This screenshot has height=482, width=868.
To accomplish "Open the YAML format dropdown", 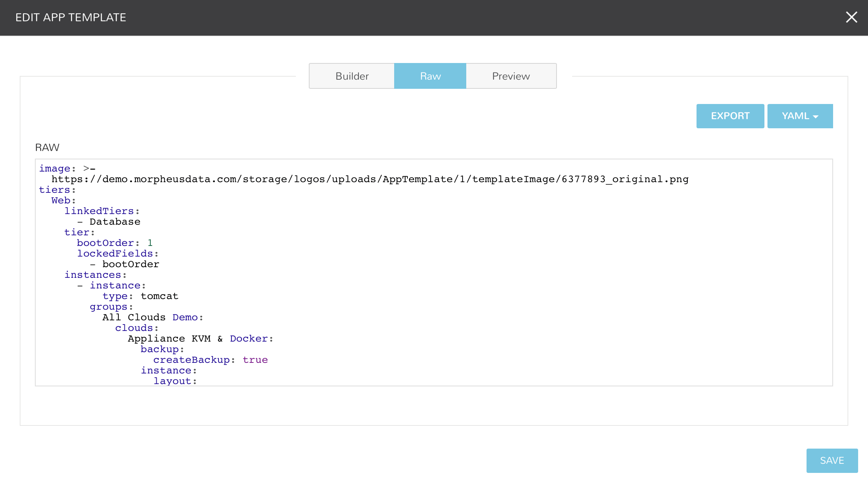I will [x=800, y=116].
